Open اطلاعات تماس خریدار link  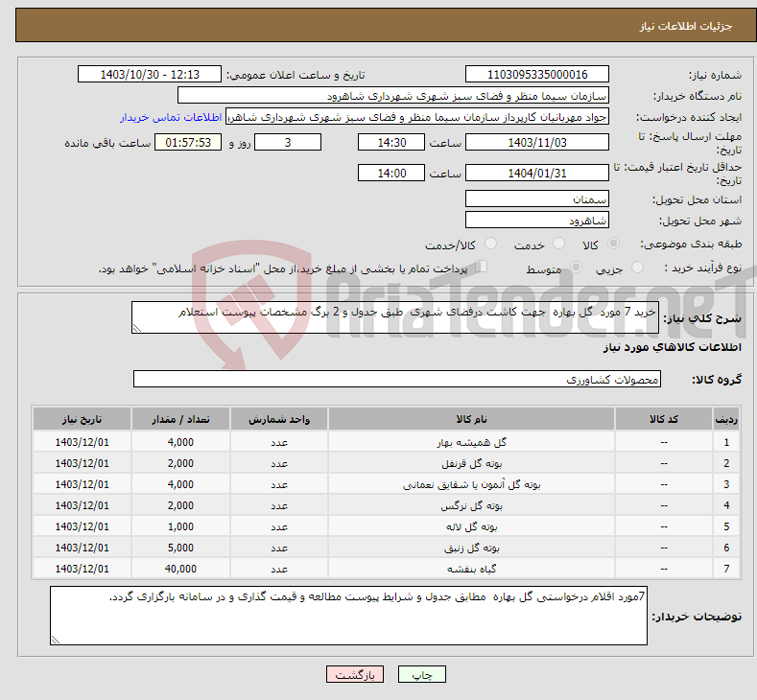pyautogui.click(x=171, y=117)
